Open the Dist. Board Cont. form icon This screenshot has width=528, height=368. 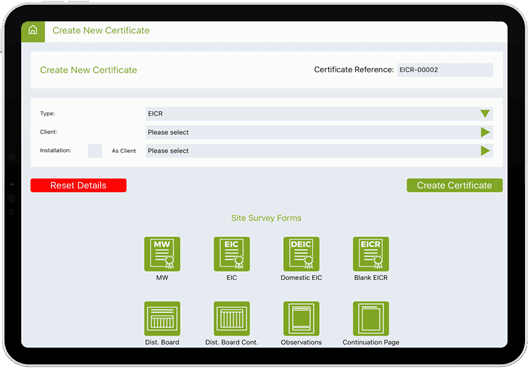click(x=232, y=319)
